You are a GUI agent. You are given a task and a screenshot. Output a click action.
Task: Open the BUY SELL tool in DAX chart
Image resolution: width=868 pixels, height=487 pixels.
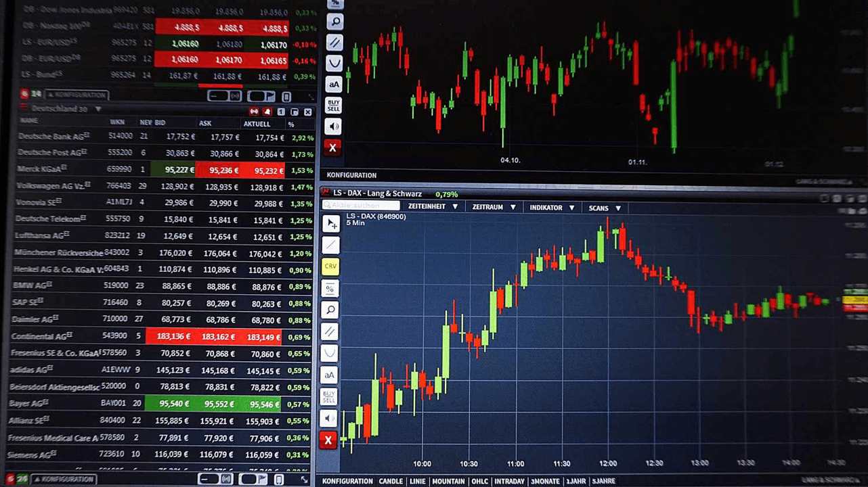[x=329, y=396]
